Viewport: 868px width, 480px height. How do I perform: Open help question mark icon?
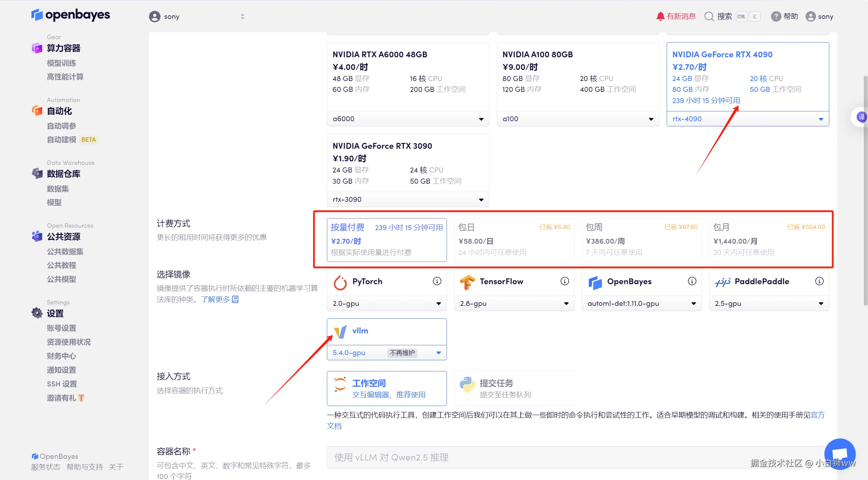click(776, 16)
